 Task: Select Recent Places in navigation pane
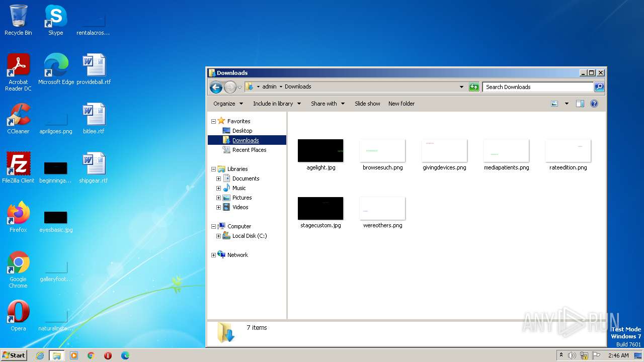(x=249, y=150)
